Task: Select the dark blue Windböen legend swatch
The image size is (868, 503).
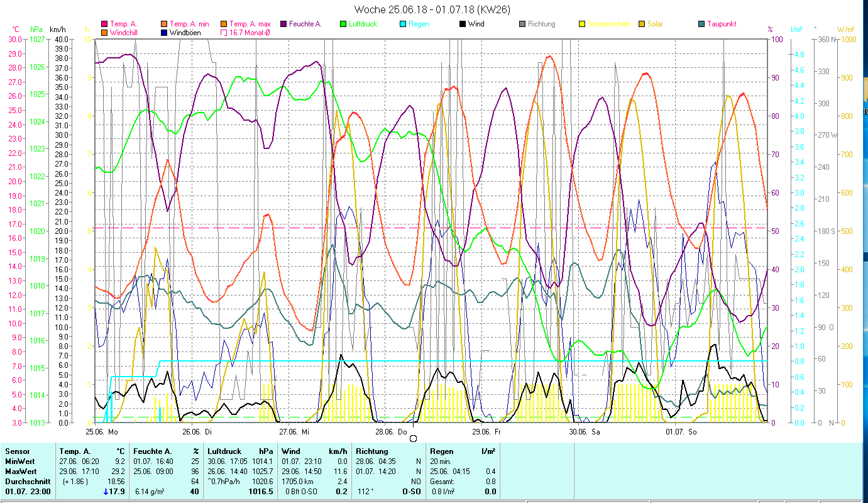Action: click(164, 32)
